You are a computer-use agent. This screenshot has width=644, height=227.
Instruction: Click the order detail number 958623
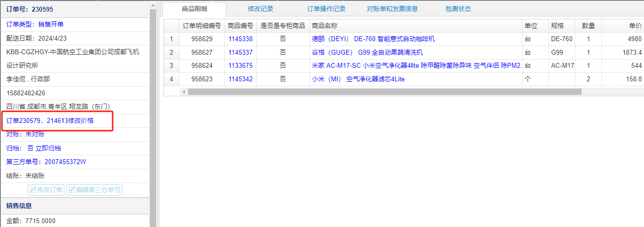202,79
